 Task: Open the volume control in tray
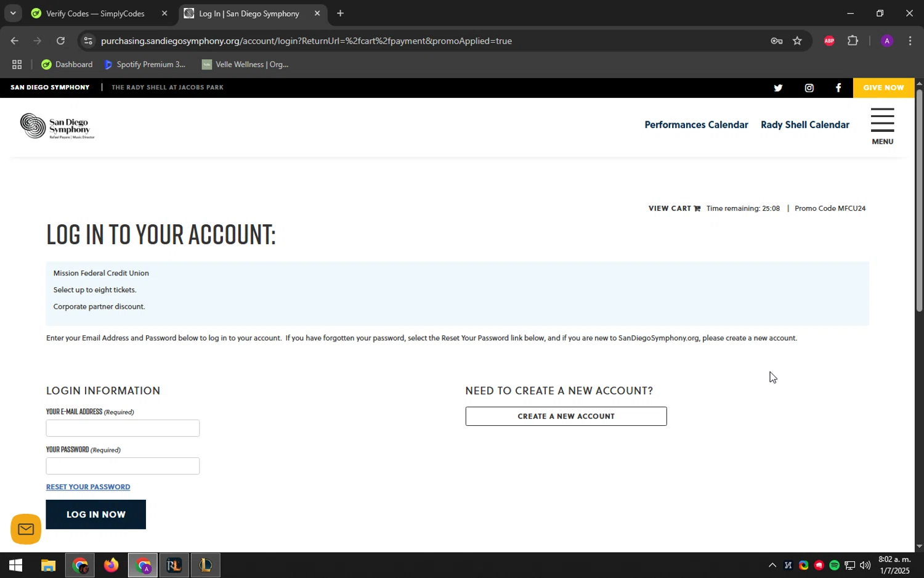tap(865, 565)
